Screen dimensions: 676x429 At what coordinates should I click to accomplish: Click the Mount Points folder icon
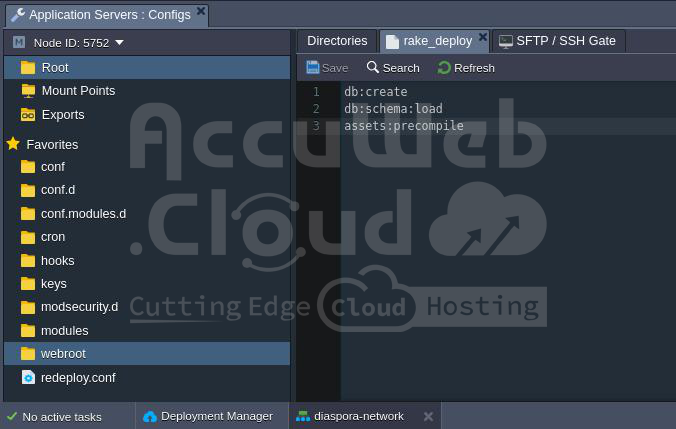pyautogui.click(x=28, y=91)
